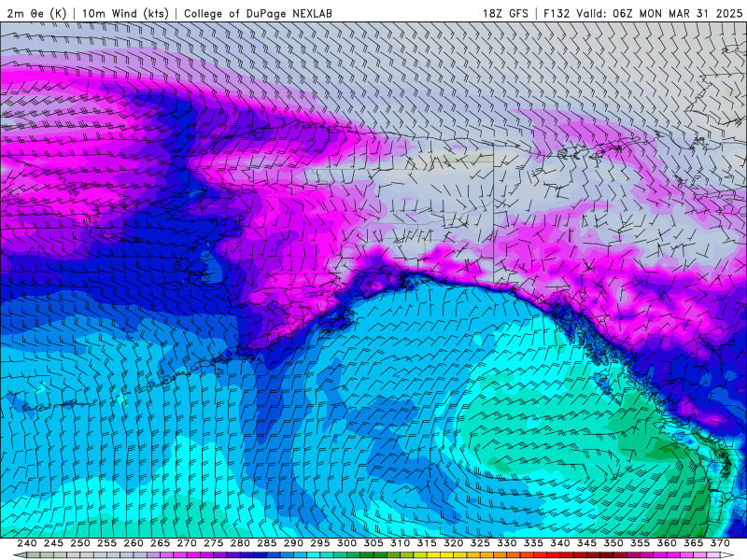Click the 245 value on the color scale

tap(53, 543)
